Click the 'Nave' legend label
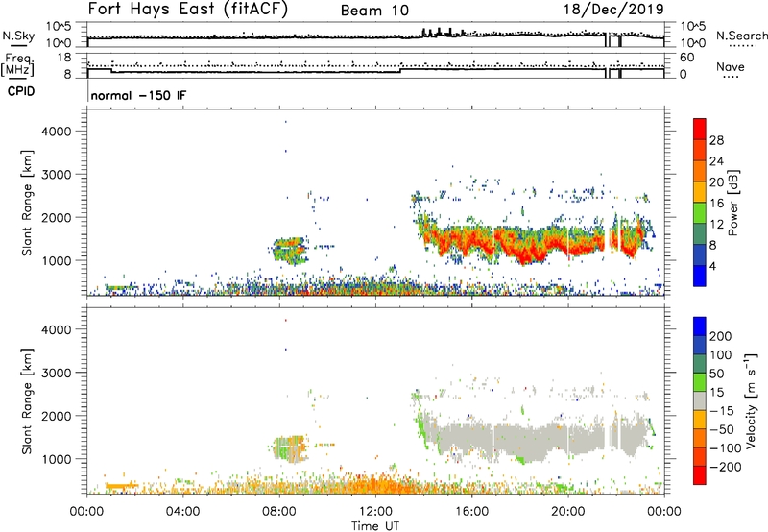The height and width of the screenshot is (532, 768). click(730, 66)
